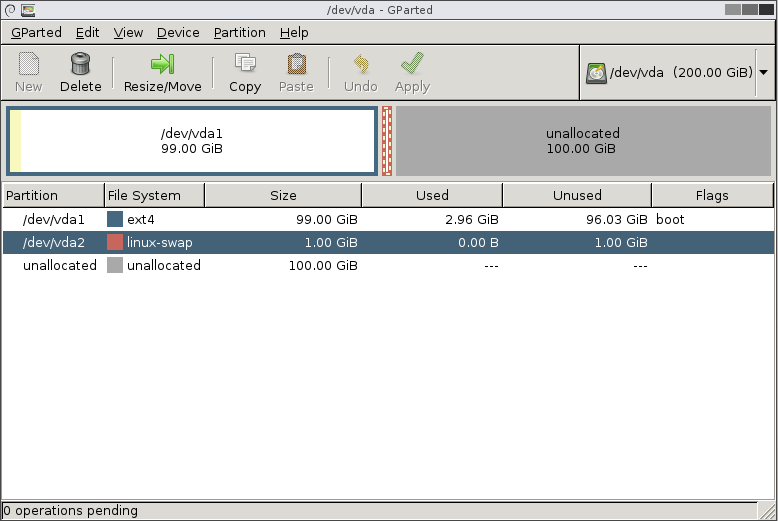Sort by the Size column header
Image resolution: width=778 pixels, height=521 pixels.
(283, 195)
